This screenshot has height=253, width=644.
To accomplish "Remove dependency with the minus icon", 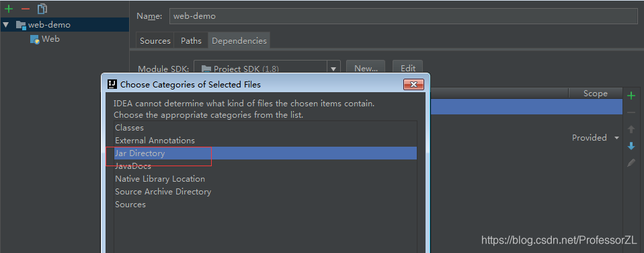I will 631,112.
